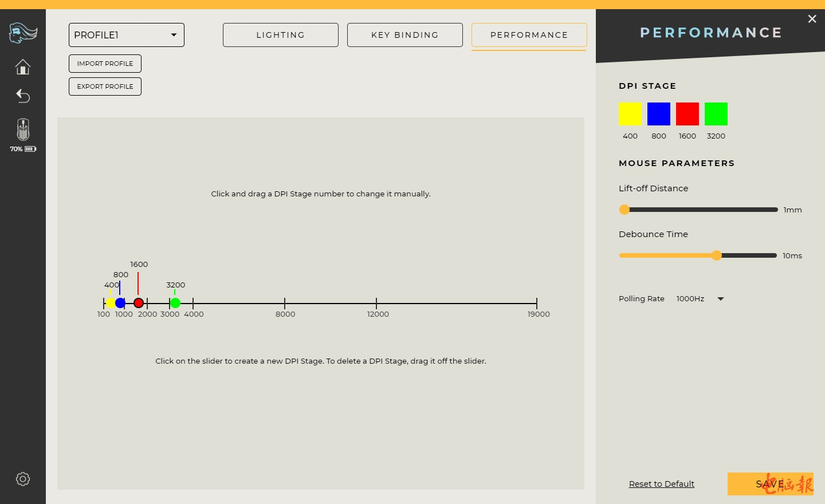Select the red 1600 DPI stage swatch

(687, 114)
